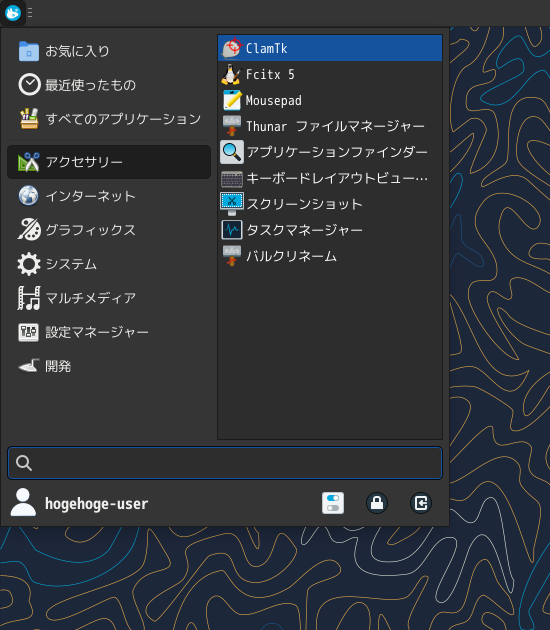Open the キーボードレイアウトビュー entry

[x=330, y=178]
